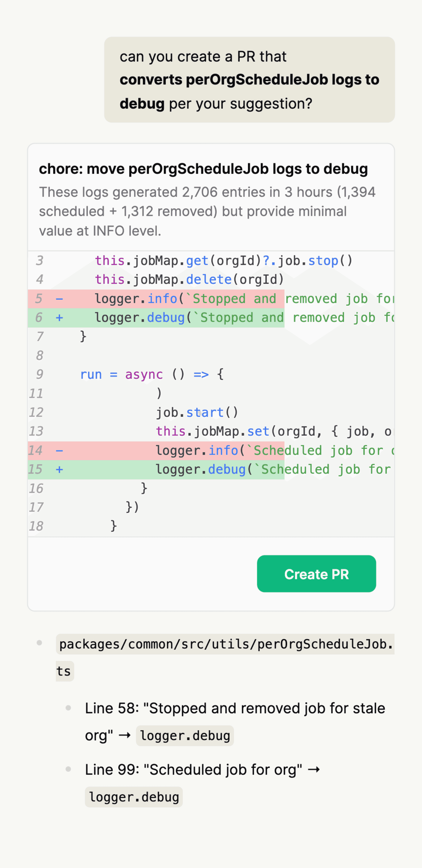This screenshot has height=868, width=422.
Task: Click the plus marker on line 15
Action: 60,469
